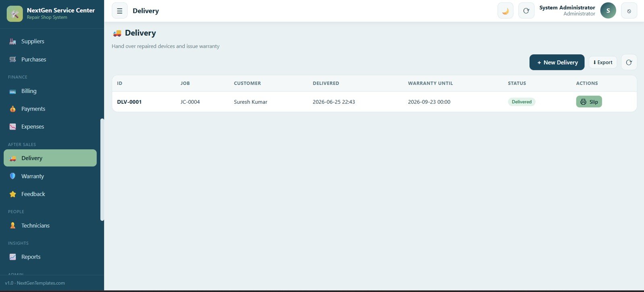Click the Expenses chart icon
644x292 pixels.
[x=13, y=127]
